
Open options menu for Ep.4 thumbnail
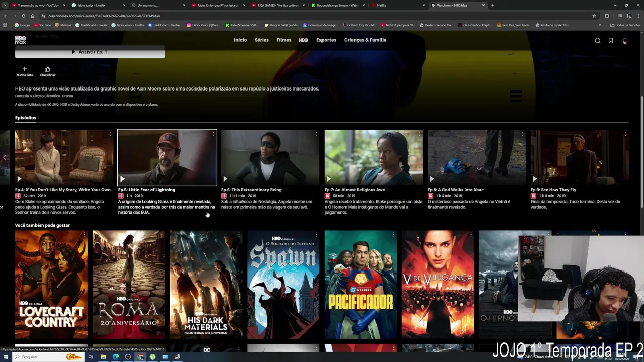(110, 134)
